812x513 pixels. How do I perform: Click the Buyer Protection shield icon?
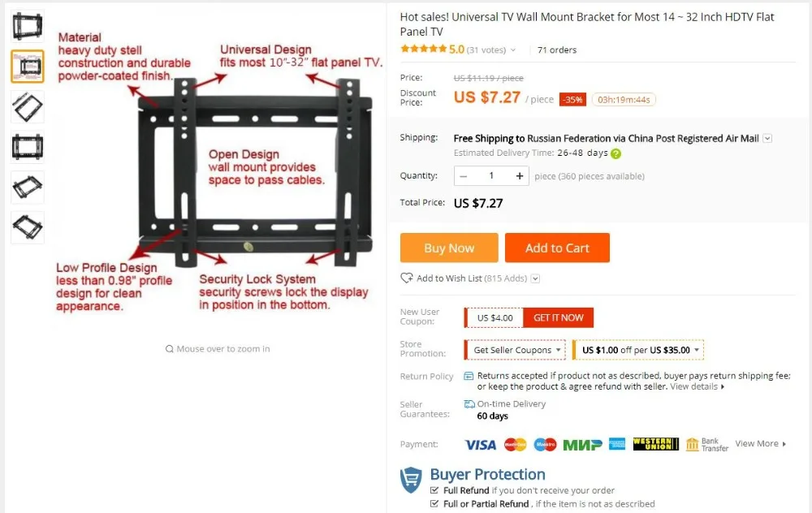pos(411,480)
